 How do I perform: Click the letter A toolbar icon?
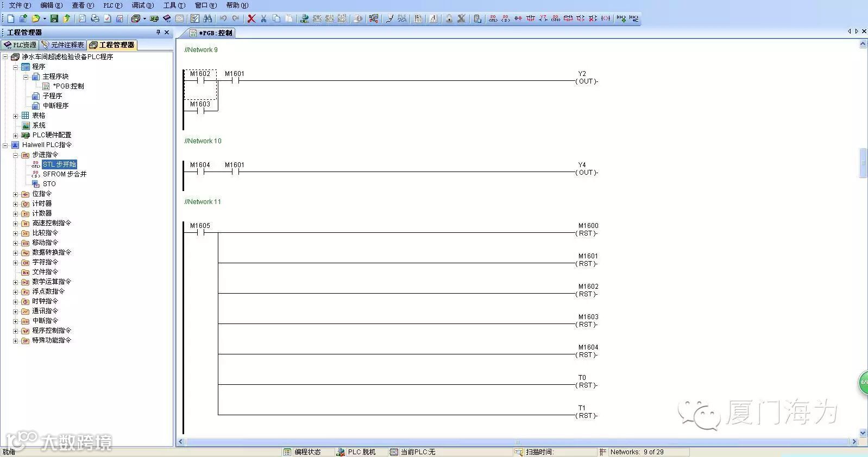(x=433, y=18)
